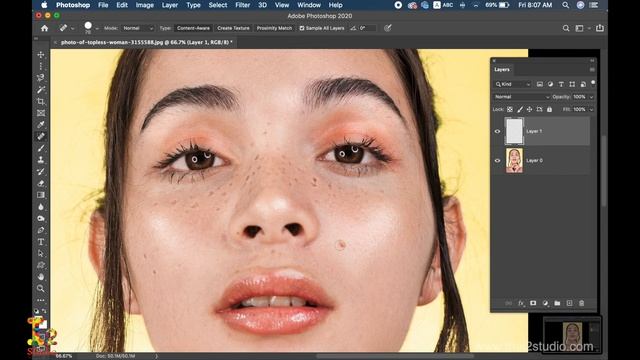Select the Zoom tool in toolbar
Viewport: 640px width, 360px height.
click(x=41, y=289)
